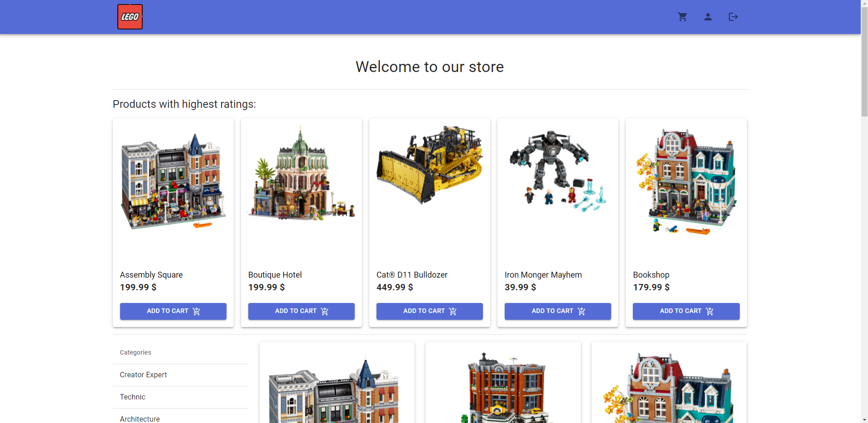Viewport: 868px width, 423px height.
Task: Add Bookshop to cart
Action: 686,311
